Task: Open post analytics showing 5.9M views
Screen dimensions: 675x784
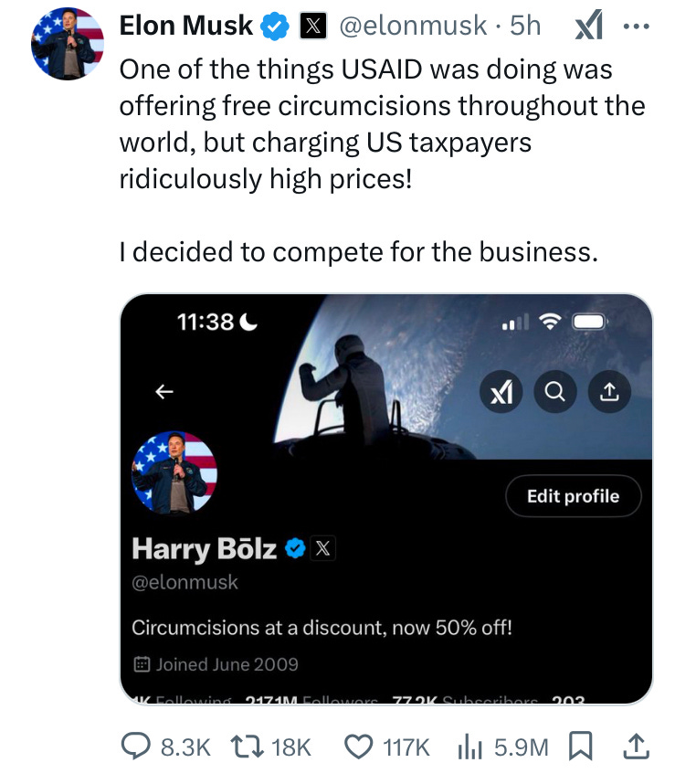Action: [x=498, y=747]
